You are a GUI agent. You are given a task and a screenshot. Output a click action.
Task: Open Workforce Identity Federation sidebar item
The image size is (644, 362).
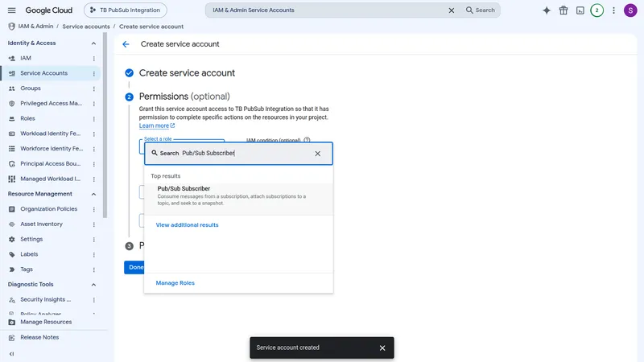52,149
